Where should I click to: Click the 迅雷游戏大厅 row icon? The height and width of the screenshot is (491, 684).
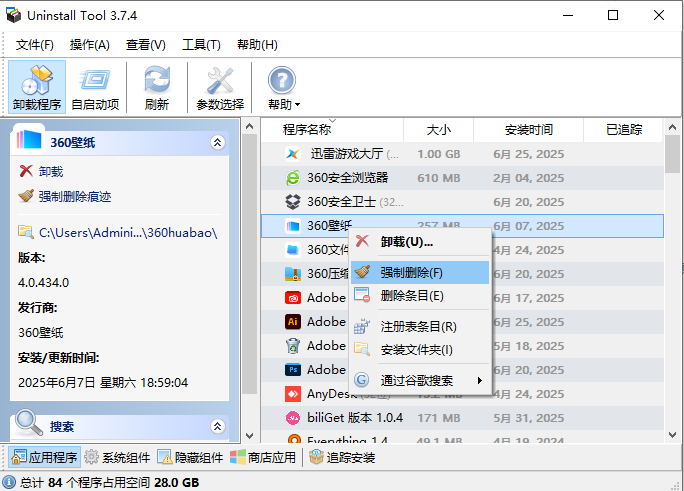(293, 154)
